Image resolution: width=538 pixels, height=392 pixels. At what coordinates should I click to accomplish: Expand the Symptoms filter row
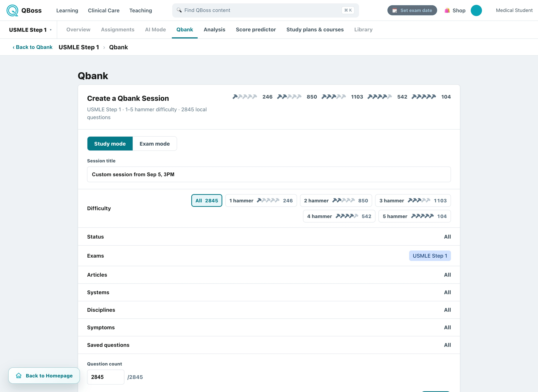[x=269, y=327]
